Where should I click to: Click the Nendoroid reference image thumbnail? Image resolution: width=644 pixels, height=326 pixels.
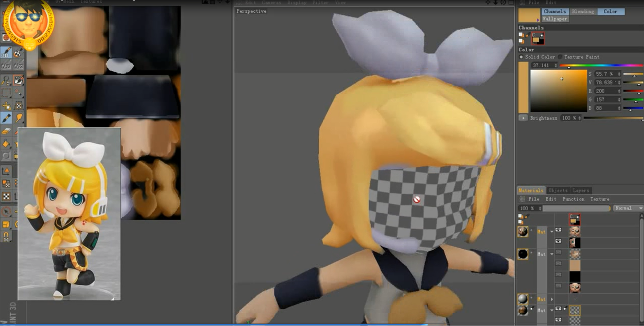click(69, 214)
